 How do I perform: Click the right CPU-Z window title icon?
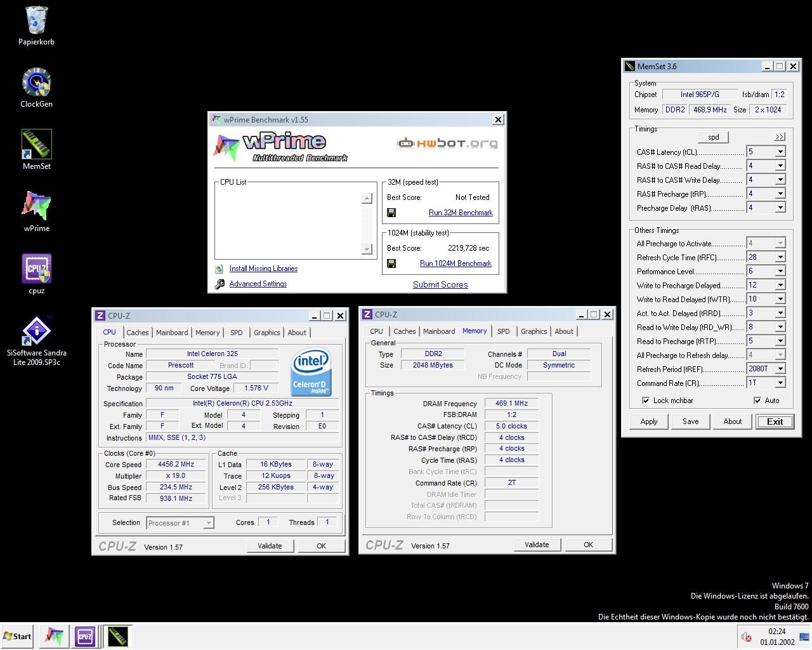(367, 314)
